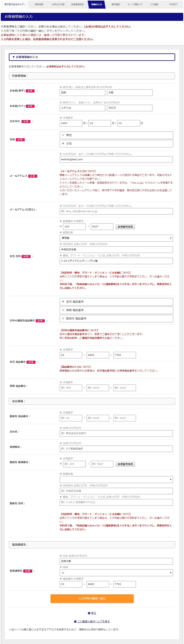Click the 会社名 input field

[x=116, y=433]
